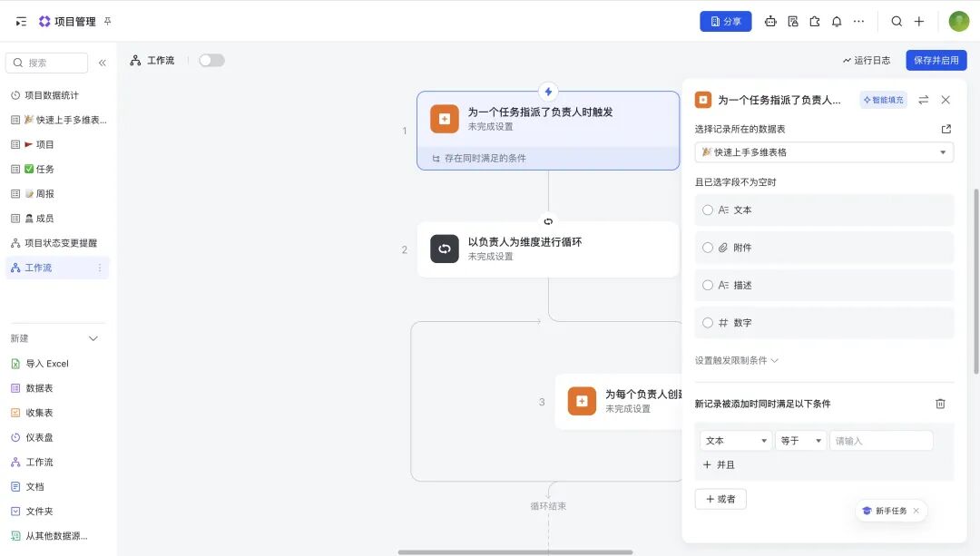Open 快速上手多维表 in sidebar
Viewport: 980px width, 556px height.
click(x=59, y=120)
